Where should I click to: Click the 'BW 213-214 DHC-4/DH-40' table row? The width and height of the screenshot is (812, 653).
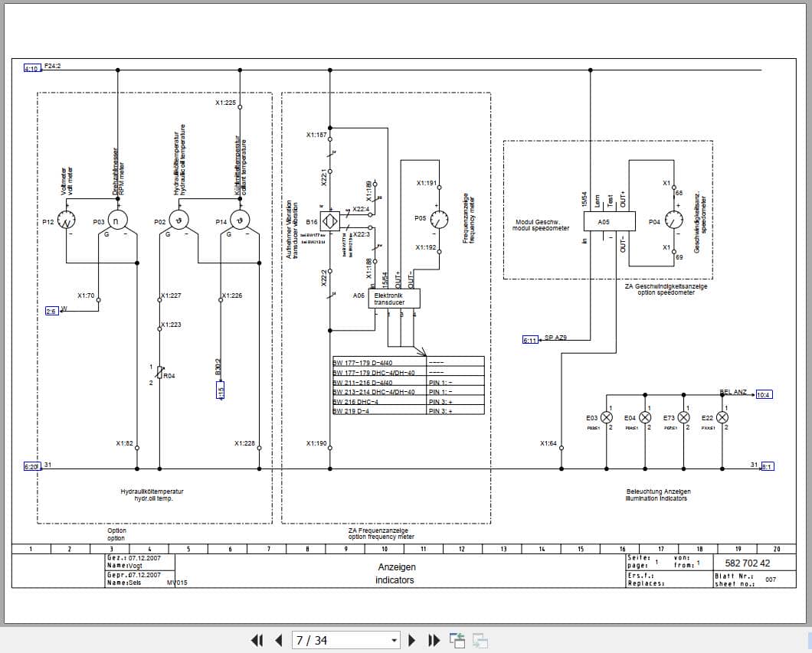click(x=408, y=391)
